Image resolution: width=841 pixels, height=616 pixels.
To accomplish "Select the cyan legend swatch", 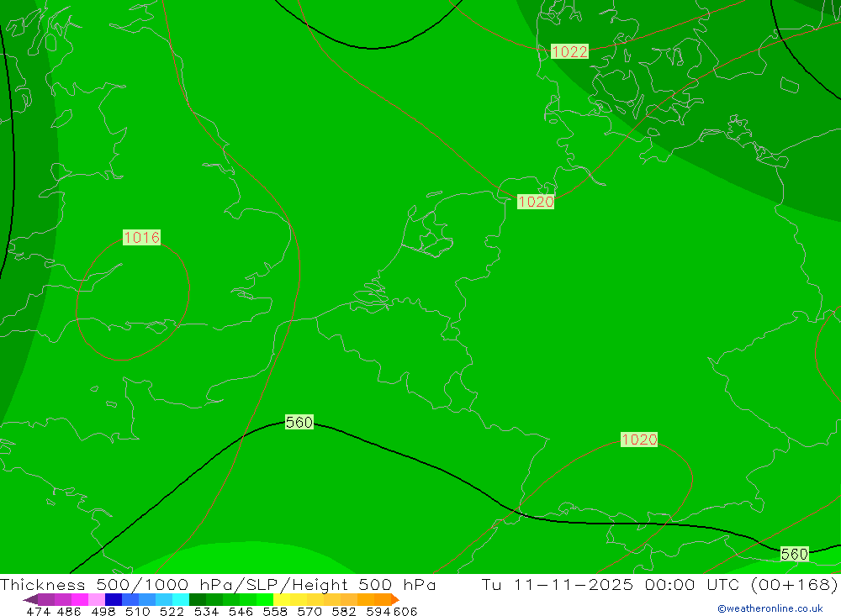I will coord(181,599).
